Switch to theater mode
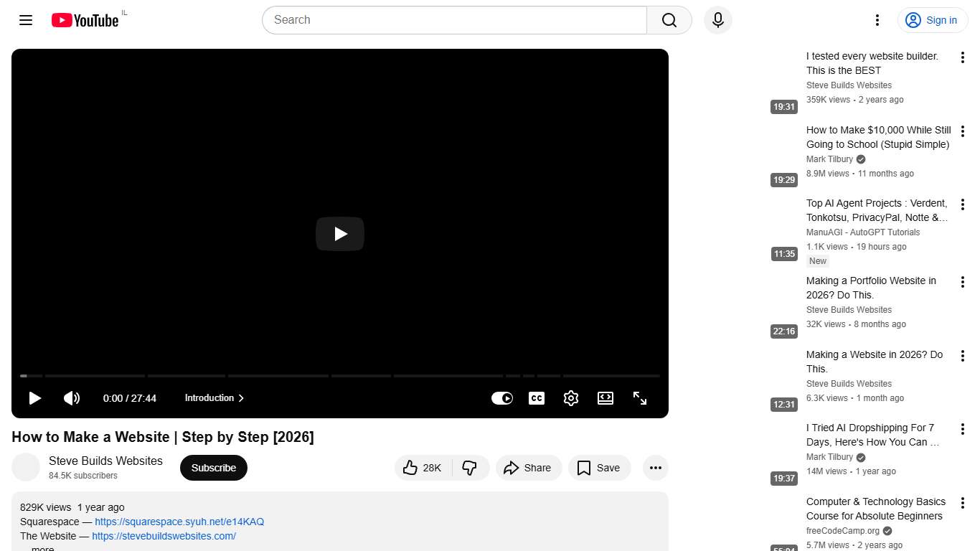Viewport: 980px width, 551px height. pos(605,398)
